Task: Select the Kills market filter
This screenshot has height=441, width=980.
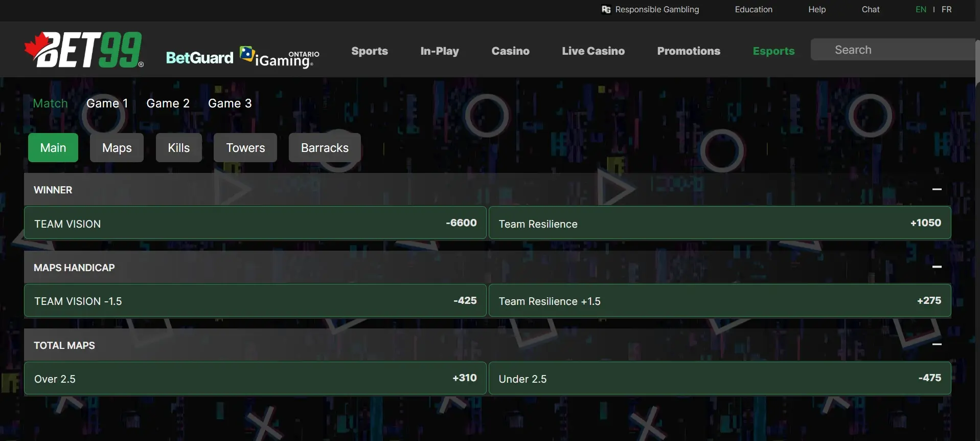Action: click(x=179, y=148)
